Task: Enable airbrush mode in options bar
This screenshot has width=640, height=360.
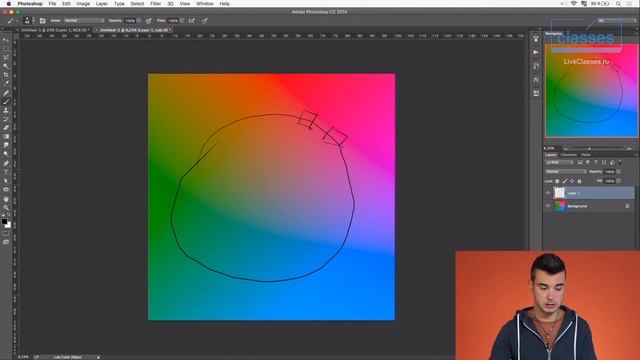Action: tap(191, 20)
